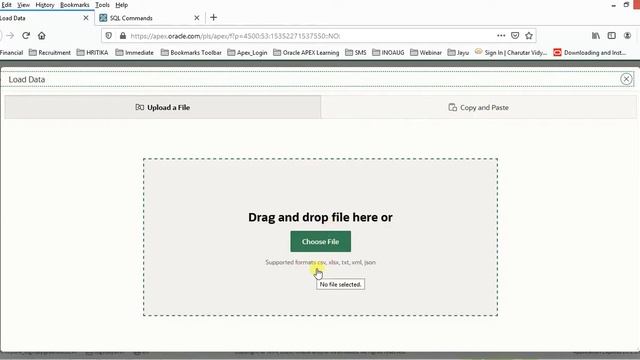The height and width of the screenshot is (360, 640).
Task: Close the Load Data dialog
Action: coord(626,79)
